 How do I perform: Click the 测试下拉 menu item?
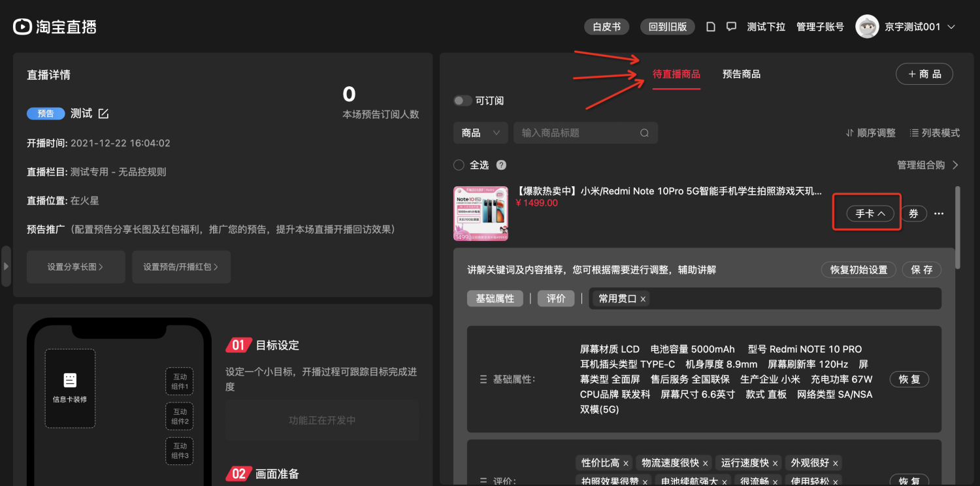766,27
